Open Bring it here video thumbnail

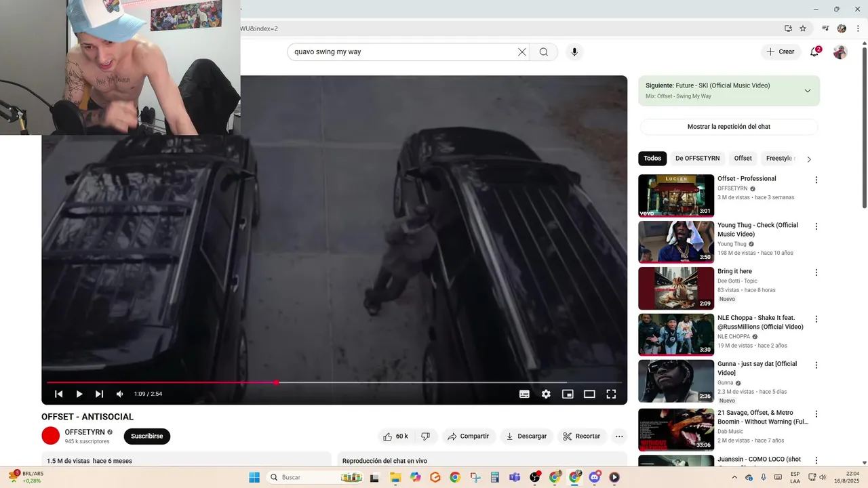click(676, 288)
